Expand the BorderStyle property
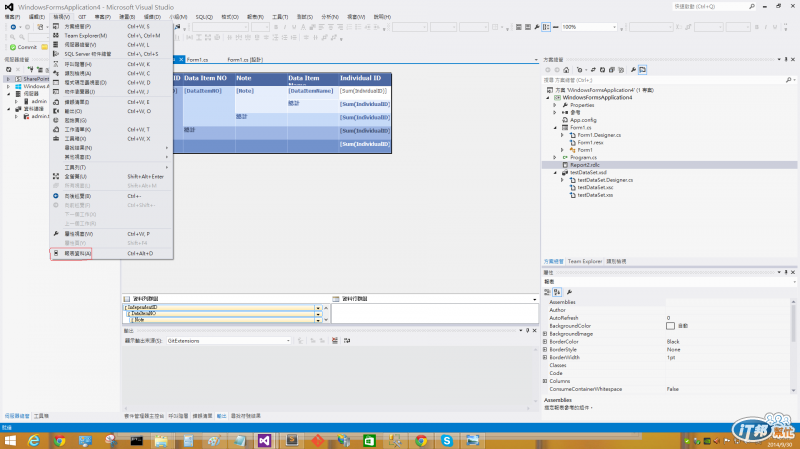 pos(545,350)
